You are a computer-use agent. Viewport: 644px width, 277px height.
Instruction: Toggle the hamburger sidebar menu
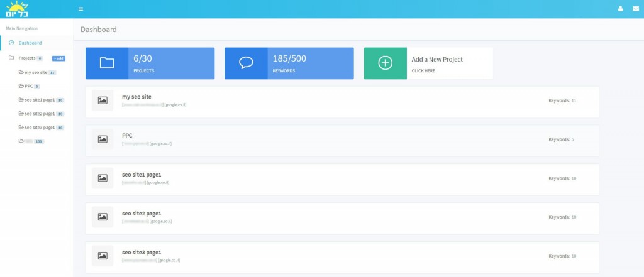point(80,9)
